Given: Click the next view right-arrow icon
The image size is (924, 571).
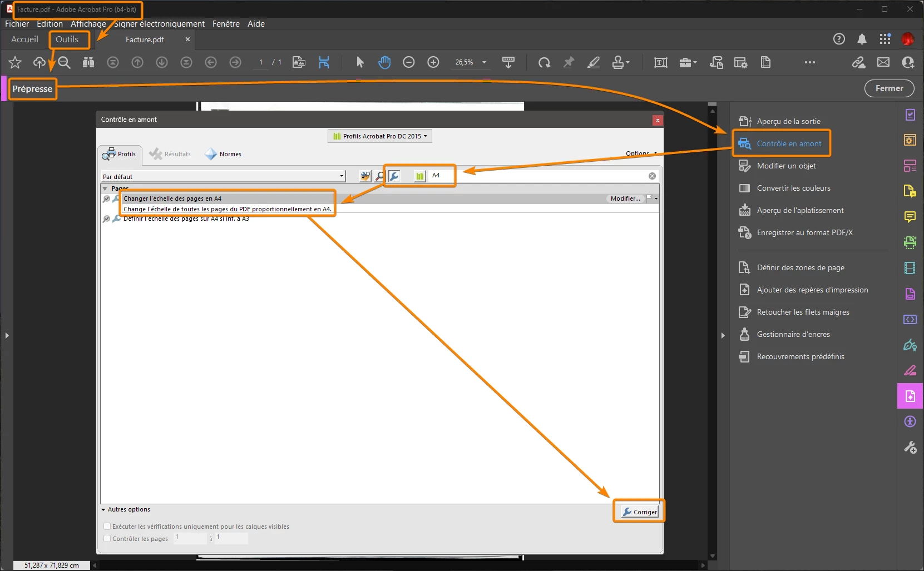Looking at the screenshot, I should click(x=235, y=62).
